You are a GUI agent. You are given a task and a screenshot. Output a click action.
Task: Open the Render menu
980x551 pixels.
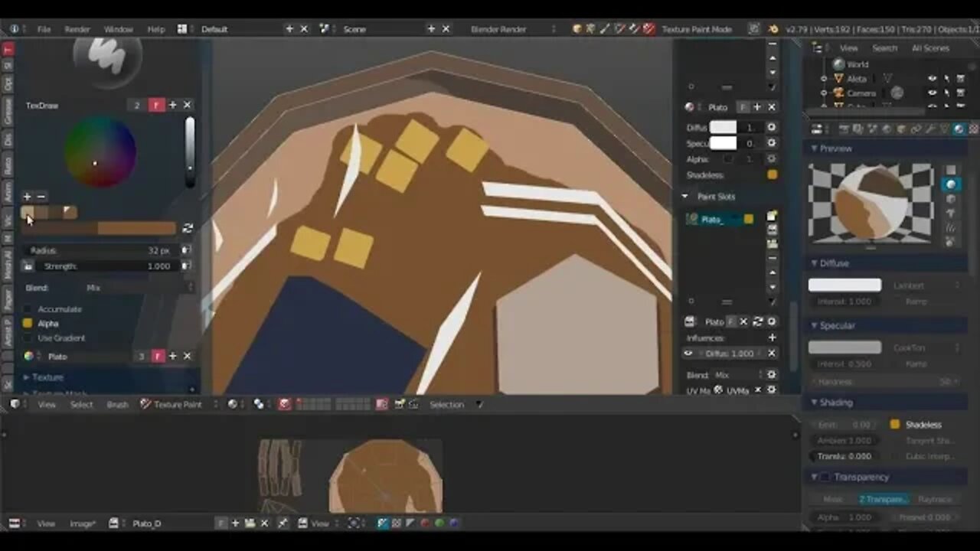pos(77,29)
